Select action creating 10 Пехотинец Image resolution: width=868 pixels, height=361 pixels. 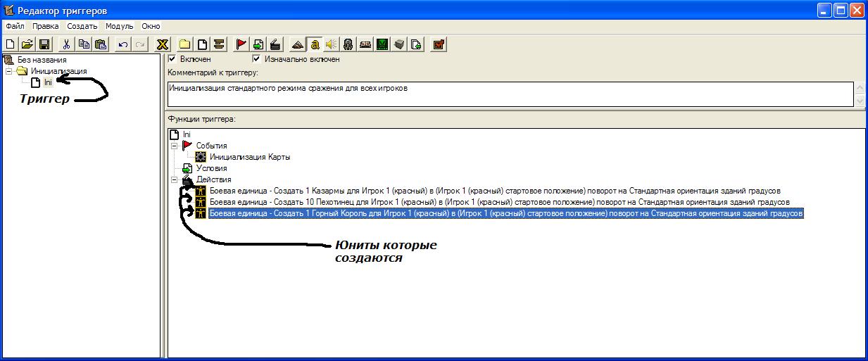coord(500,202)
